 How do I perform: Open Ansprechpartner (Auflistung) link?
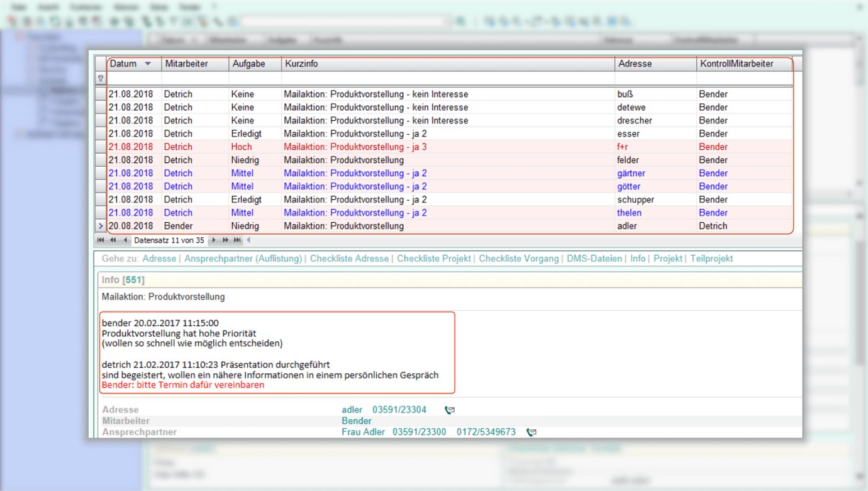click(243, 259)
